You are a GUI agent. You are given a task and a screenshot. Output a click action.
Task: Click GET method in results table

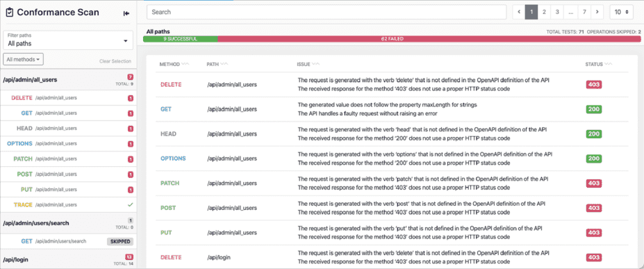point(166,109)
